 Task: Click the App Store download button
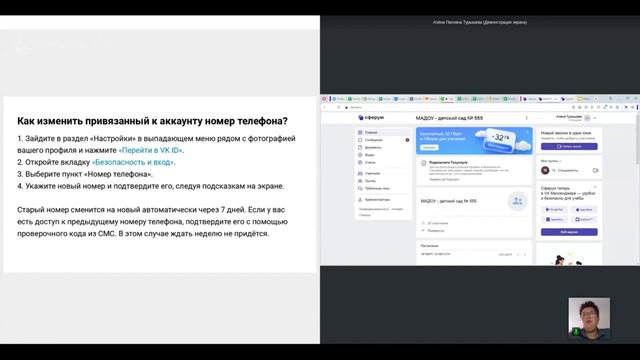click(x=584, y=210)
